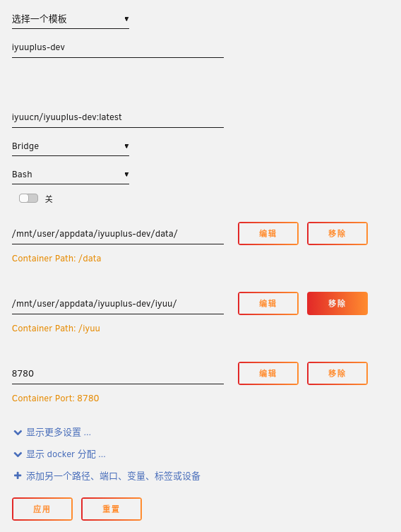Click 编辑 for the /iyuu path
Screen dimensions: 401x532
point(268,303)
